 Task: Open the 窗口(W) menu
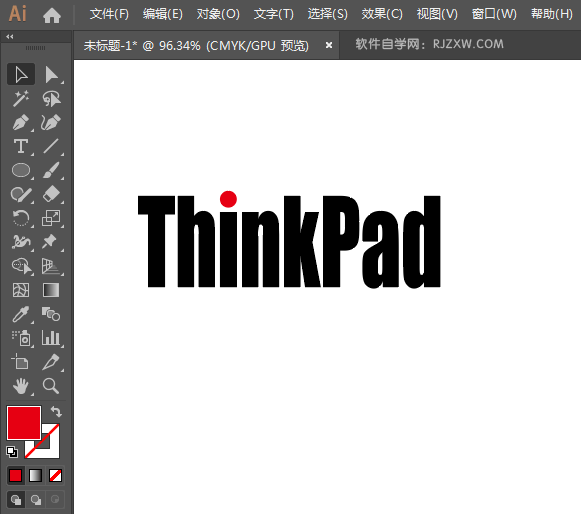tap(494, 14)
